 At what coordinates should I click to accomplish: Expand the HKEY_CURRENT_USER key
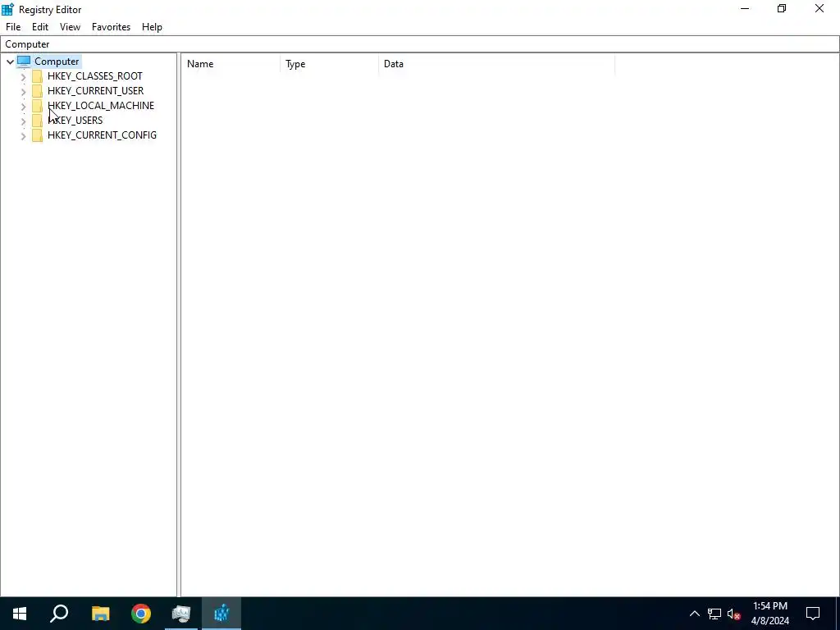click(x=23, y=92)
